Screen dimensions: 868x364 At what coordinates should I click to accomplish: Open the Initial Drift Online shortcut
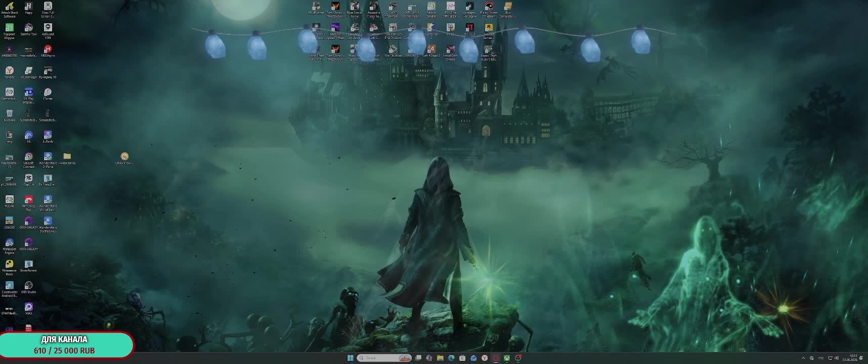[450, 52]
